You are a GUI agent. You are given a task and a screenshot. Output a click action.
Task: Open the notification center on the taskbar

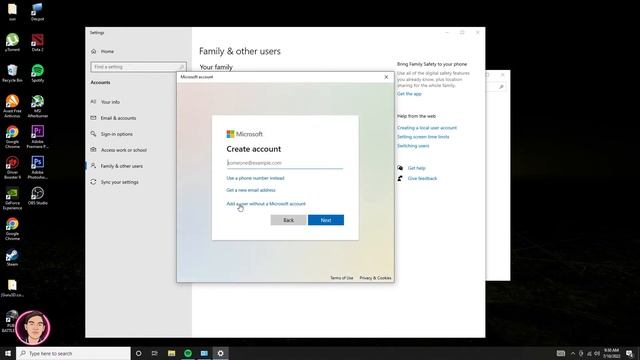pyautogui.click(x=630, y=353)
